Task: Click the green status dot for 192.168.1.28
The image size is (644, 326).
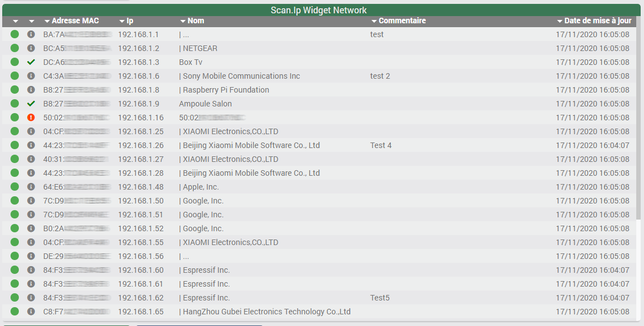Action: click(15, 173)
